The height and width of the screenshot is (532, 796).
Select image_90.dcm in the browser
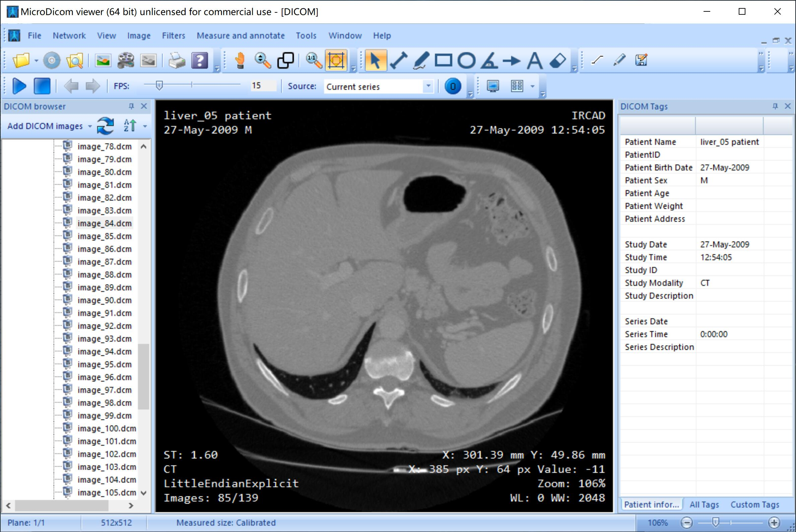pyautogui.click(x=104, y=300)
